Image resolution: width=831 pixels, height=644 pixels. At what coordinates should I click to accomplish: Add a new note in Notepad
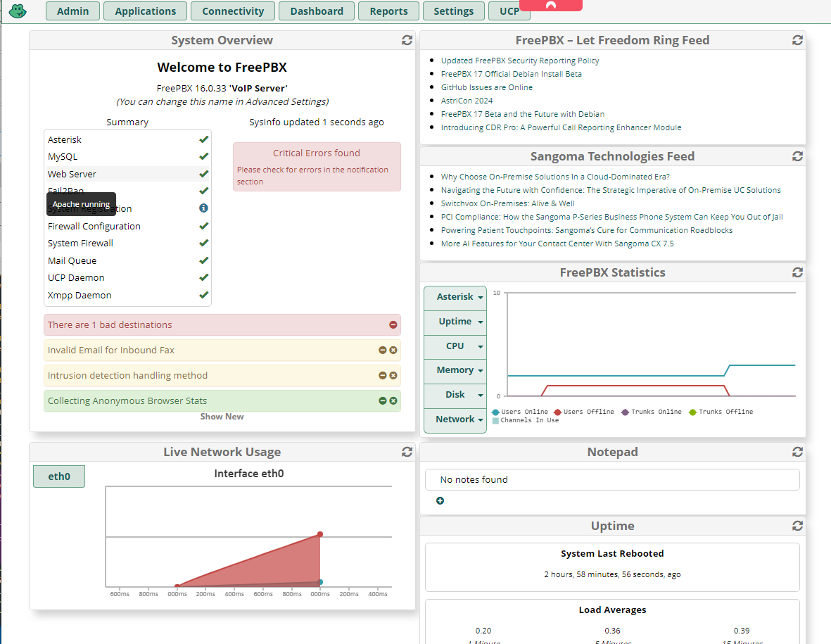pos(440,501)
